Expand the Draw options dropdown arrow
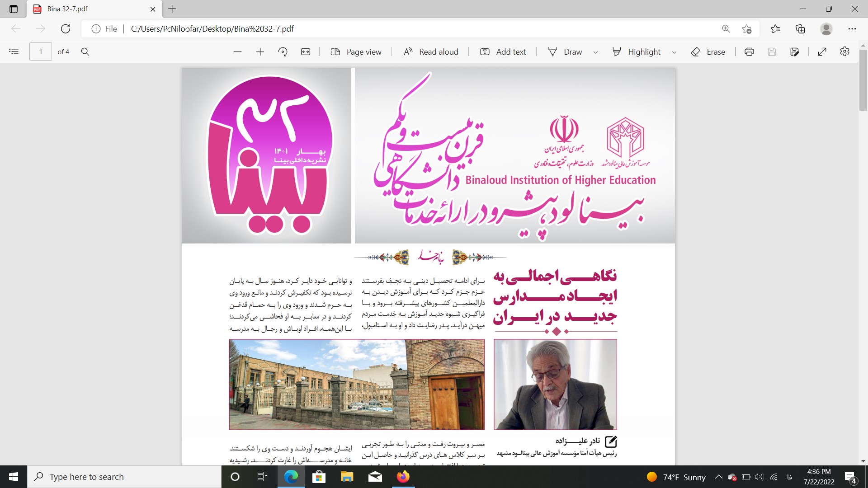Viewport: 868px width, 488px height. point(595,52)
